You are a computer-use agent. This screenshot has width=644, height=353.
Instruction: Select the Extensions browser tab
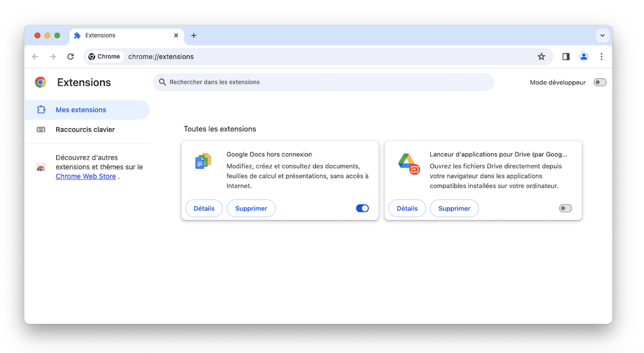127,35
